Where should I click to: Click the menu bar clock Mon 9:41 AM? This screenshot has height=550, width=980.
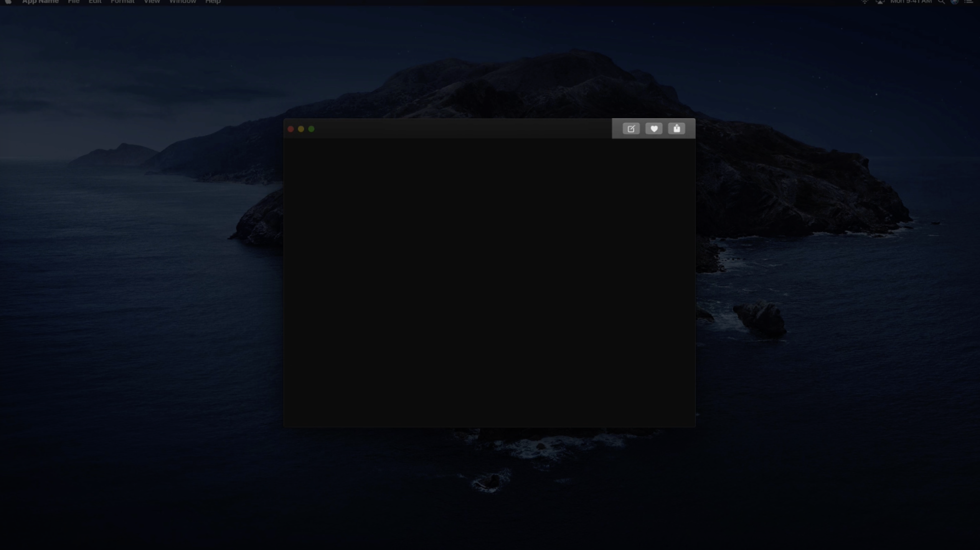click(x=911, y=2)
